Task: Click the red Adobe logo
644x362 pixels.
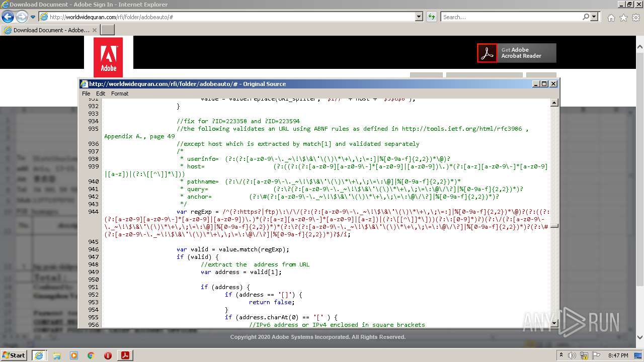Action: (x=108, y=57)
